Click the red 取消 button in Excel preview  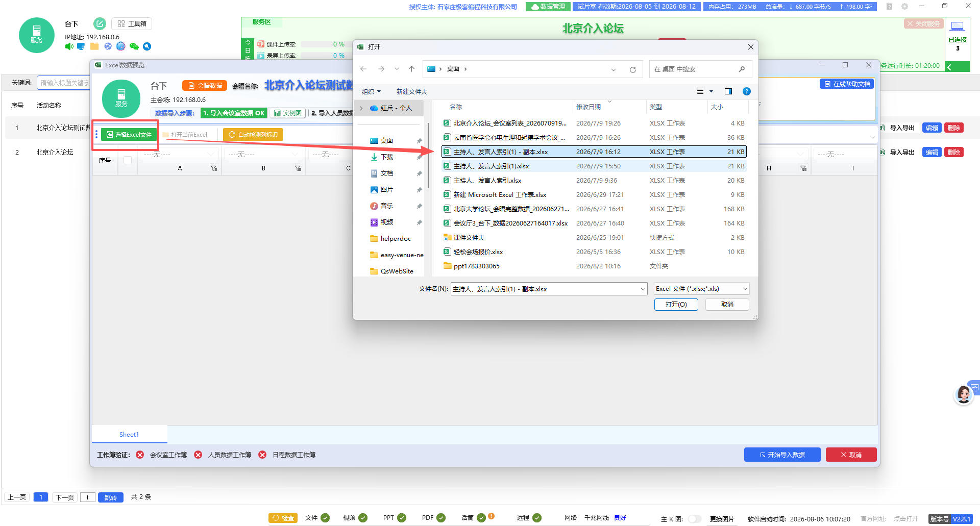[x=851, y=455]
